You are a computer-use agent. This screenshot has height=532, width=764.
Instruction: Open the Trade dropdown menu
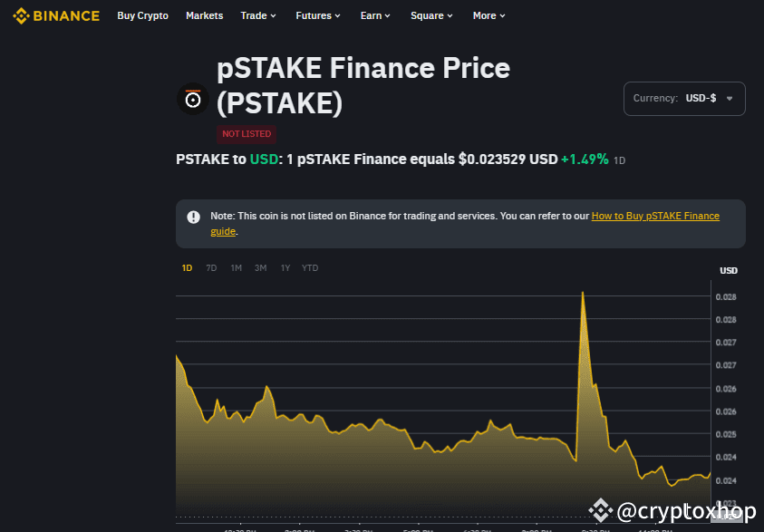(258, 15)
